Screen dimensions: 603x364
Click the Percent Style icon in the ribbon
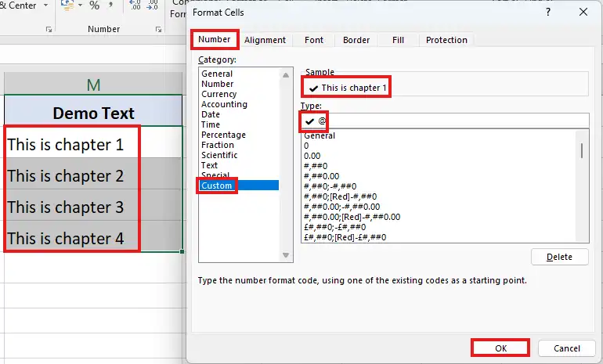[94, 5]
